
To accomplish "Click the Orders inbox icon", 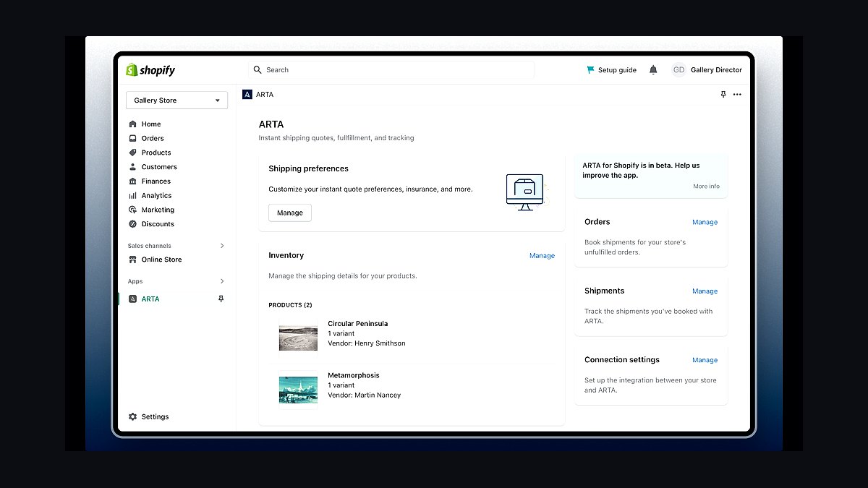I will (132, 138).
